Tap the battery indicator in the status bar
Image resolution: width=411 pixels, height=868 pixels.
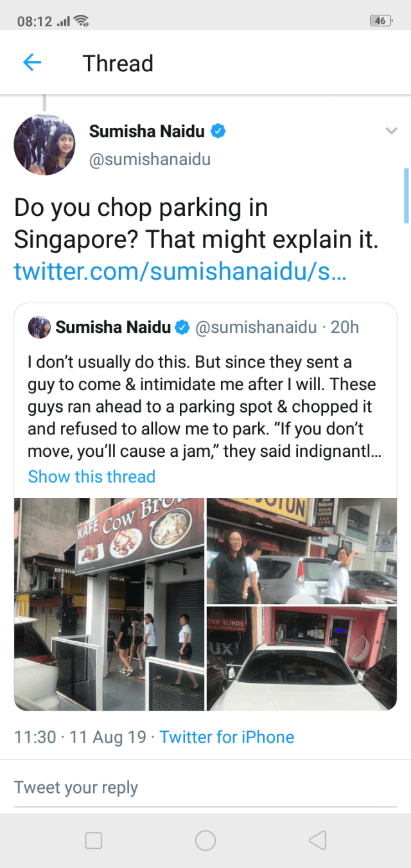380,21
